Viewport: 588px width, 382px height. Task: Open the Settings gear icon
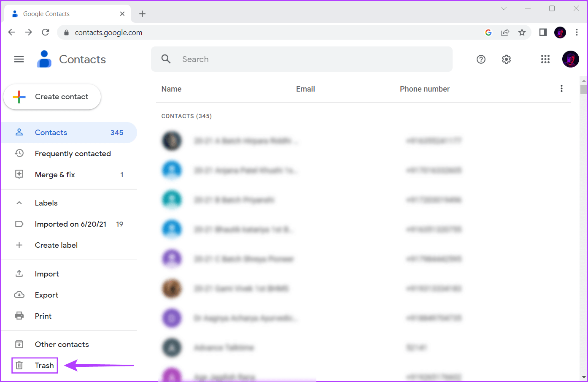point(506,60)
